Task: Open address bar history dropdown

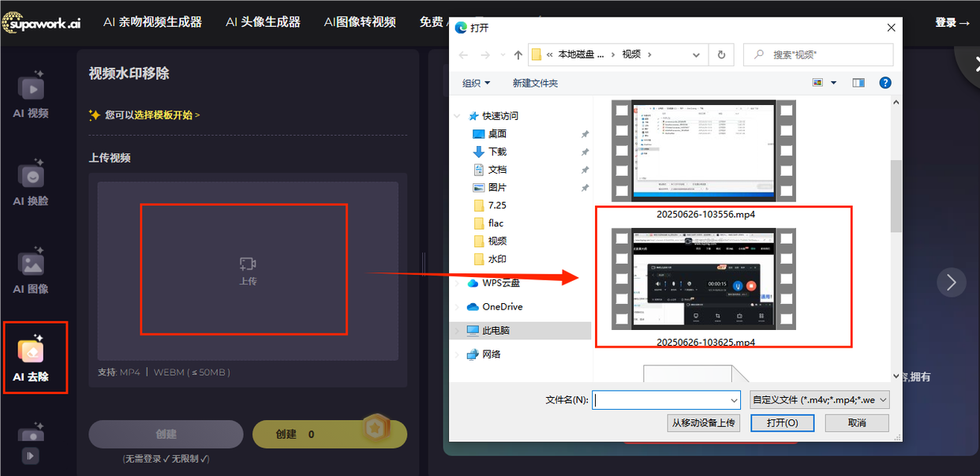Action: (696, 54)
